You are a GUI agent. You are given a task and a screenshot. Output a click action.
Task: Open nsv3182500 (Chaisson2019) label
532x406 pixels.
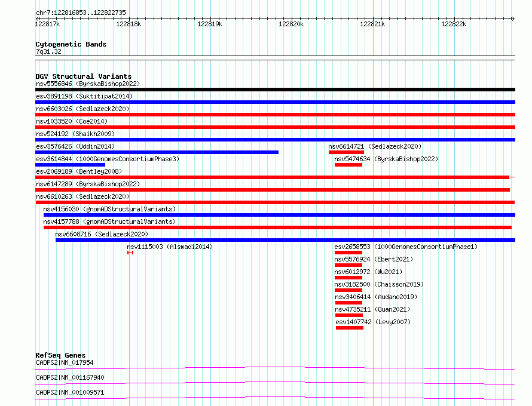(379, 284)
